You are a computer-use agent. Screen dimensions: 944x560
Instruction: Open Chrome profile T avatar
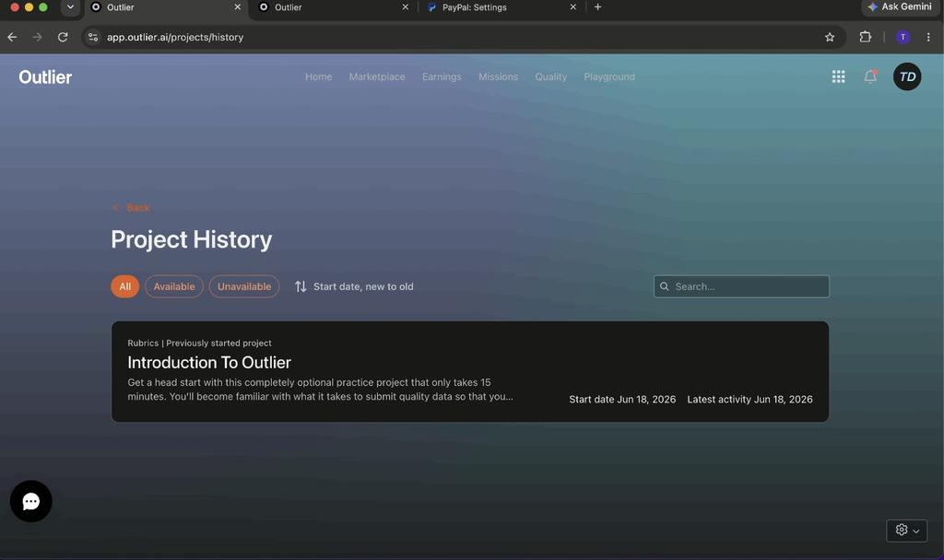903,37
